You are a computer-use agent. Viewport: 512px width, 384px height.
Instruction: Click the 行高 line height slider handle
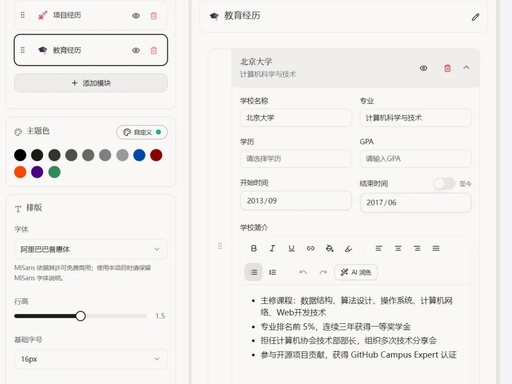pos(80,316)
